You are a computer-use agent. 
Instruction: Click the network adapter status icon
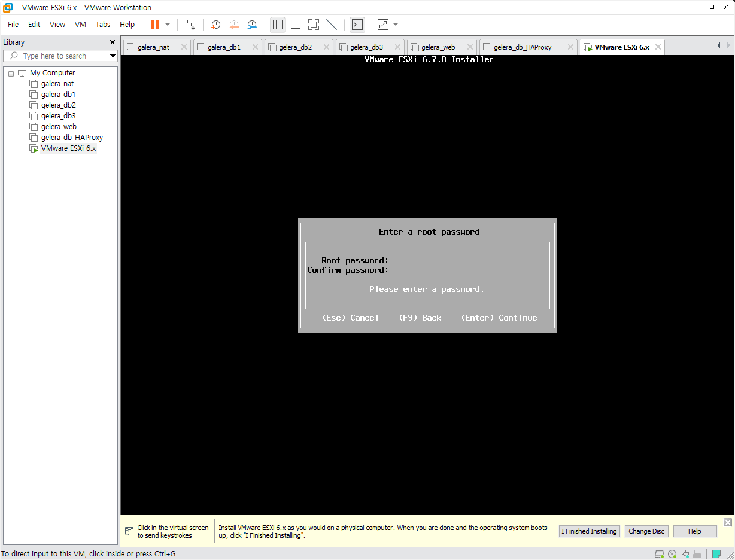[x=685, y=554]
